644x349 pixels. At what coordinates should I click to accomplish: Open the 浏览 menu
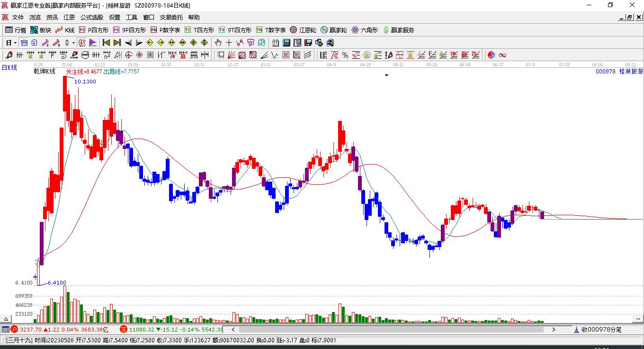[35, 18]
